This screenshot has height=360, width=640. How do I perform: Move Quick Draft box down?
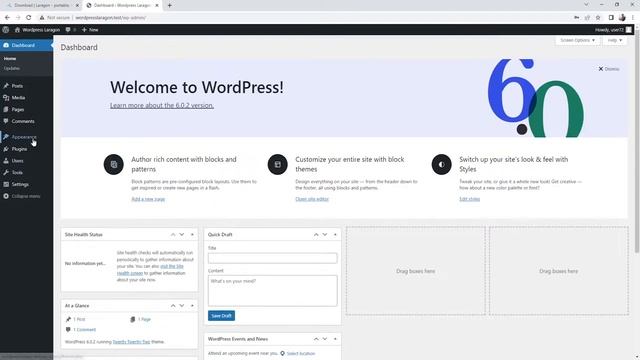[x=325, y=235]
